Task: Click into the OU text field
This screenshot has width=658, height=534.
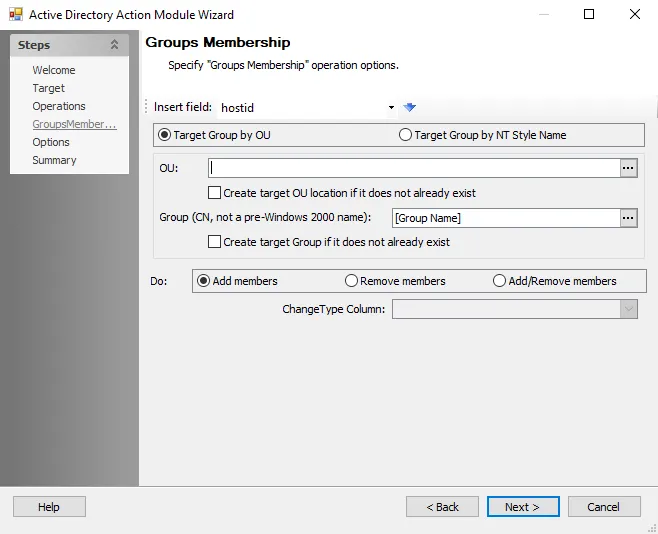Action: click(414, 168)
